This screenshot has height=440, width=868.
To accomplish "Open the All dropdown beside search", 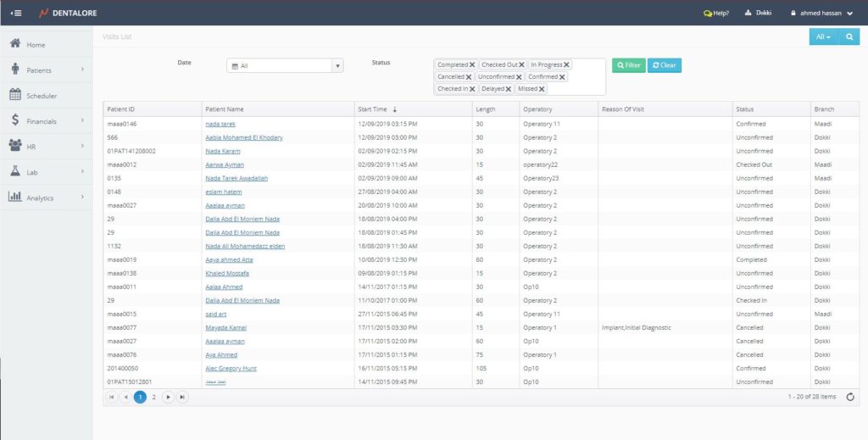I will coord(823,37).
